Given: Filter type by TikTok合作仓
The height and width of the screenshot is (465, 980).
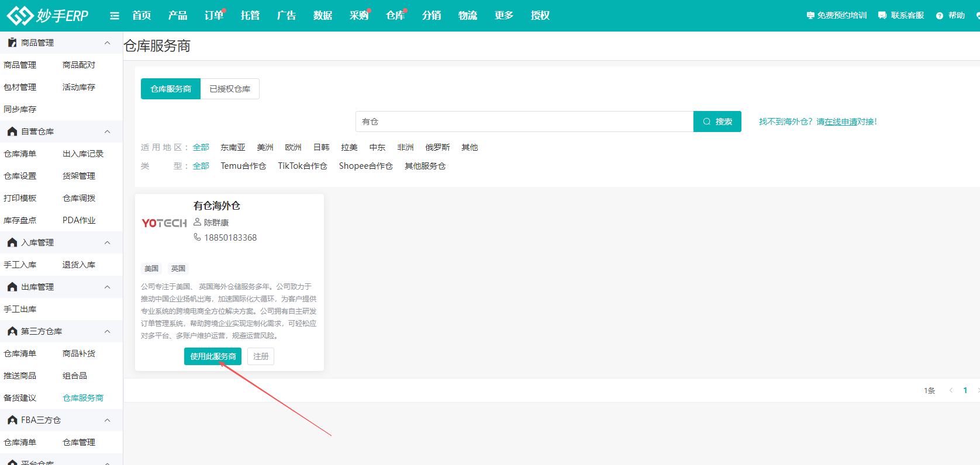Looking at the screenshot, I should point(302,166).
